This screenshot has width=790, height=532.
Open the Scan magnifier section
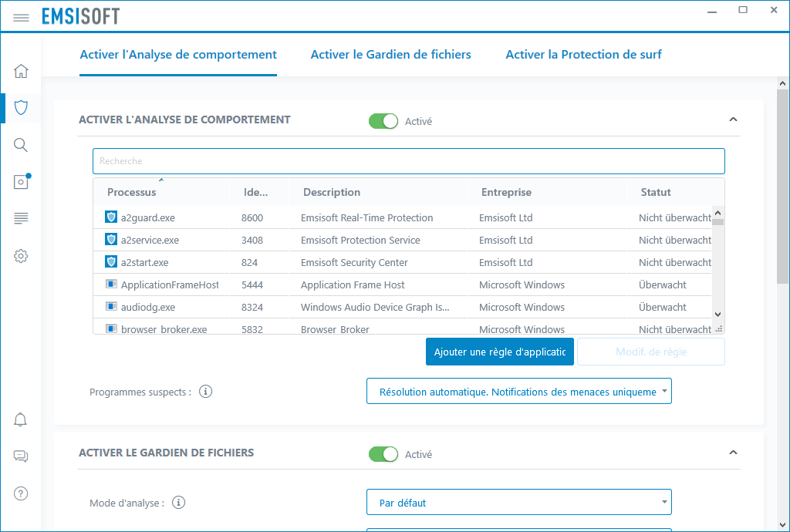pos(21,145)
